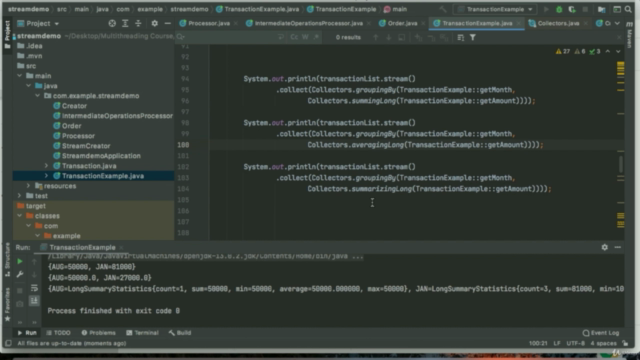The image size is (640, 360).
Task: Show hidden editor tabs with chevron
Action: [617, 23]
